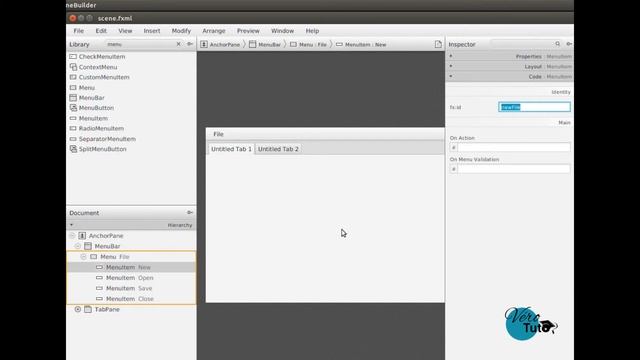Open the Window menu
Viewport: 640px width, 360px height.
pyautogui.click(x=282, y=31)
